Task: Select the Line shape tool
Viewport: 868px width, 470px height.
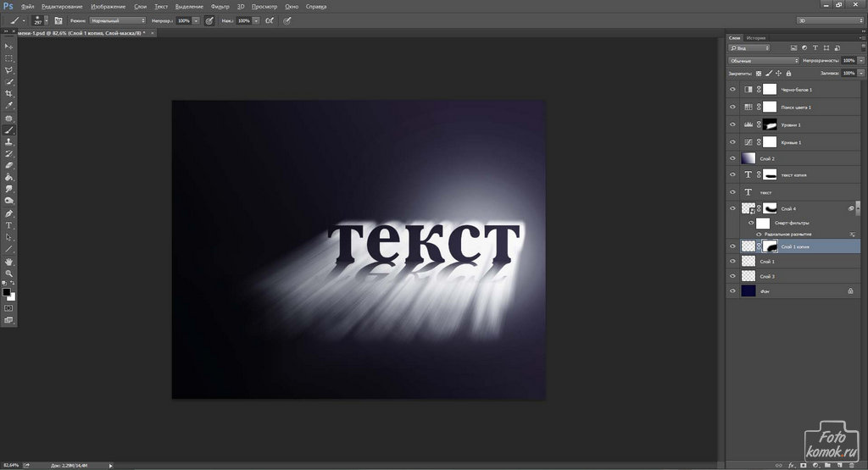Action: coord(8,249)
